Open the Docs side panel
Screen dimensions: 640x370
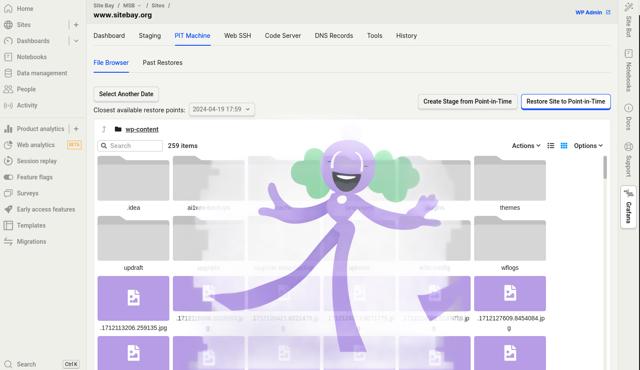629,117
